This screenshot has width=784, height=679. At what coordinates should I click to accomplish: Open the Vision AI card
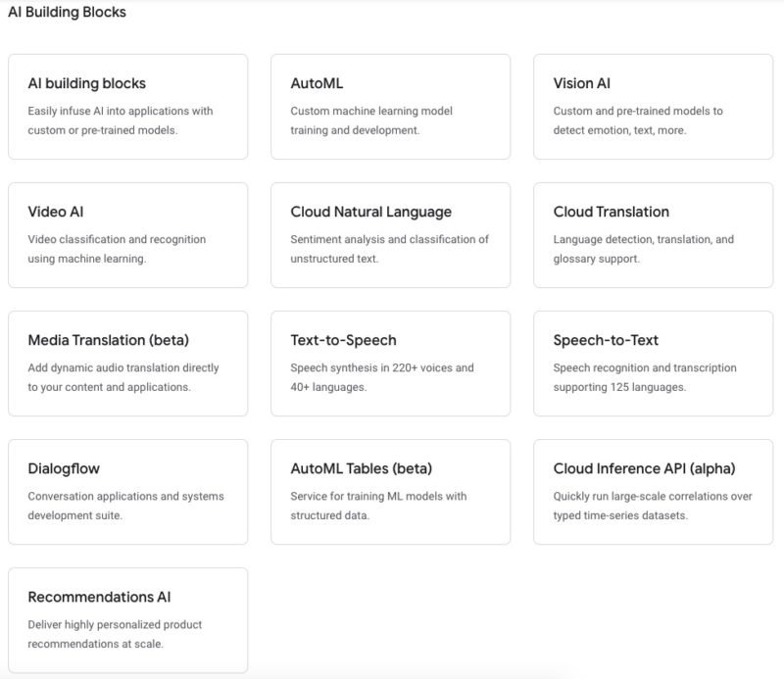click(x=653, y=107)
